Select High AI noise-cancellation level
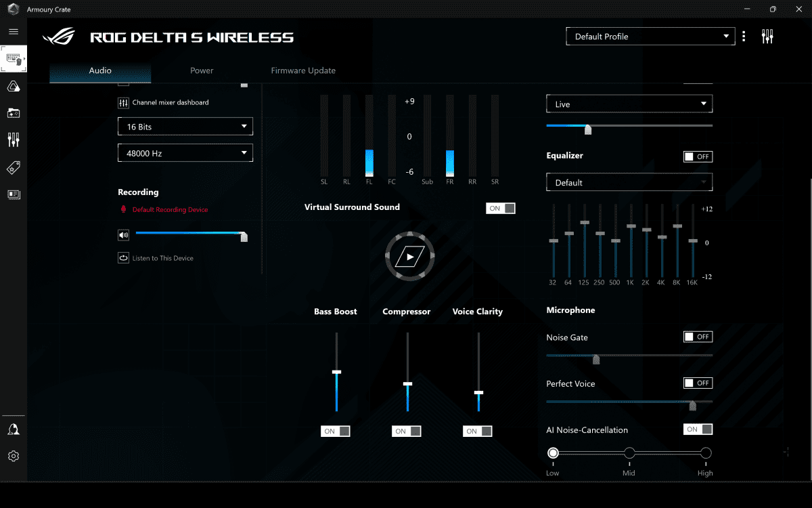 coord(706,453)
